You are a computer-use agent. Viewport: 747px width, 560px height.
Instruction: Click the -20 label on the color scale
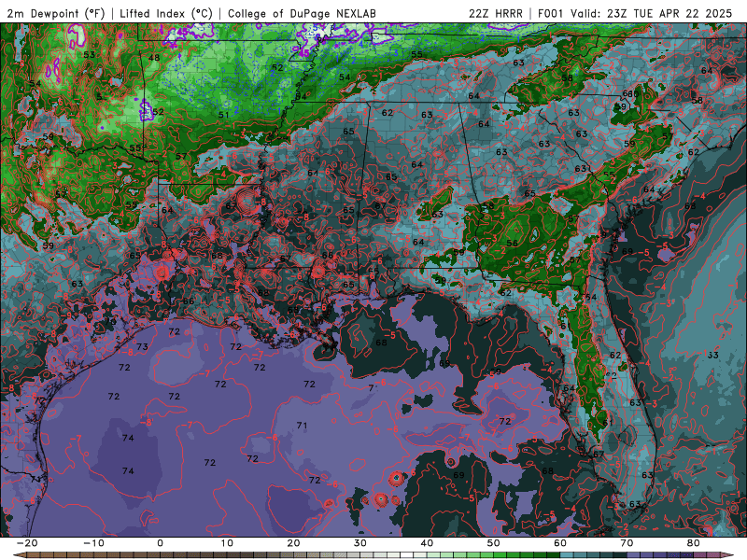coord(27,543)
